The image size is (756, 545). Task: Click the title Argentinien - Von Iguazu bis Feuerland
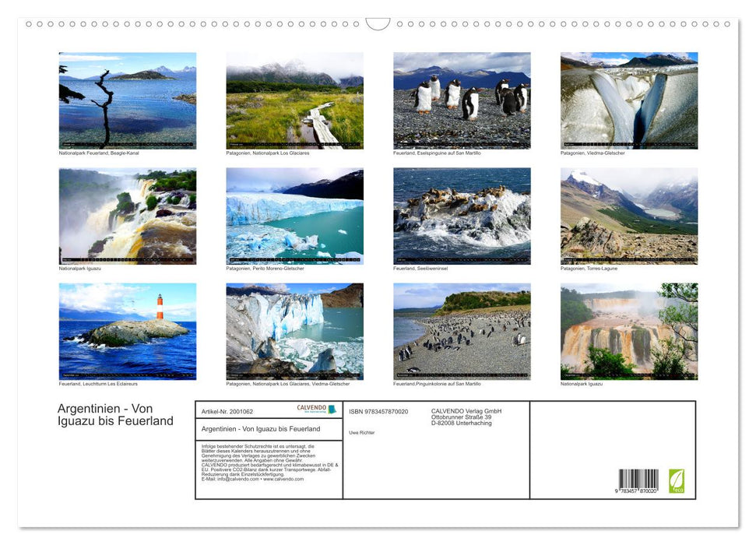[114, 415]
